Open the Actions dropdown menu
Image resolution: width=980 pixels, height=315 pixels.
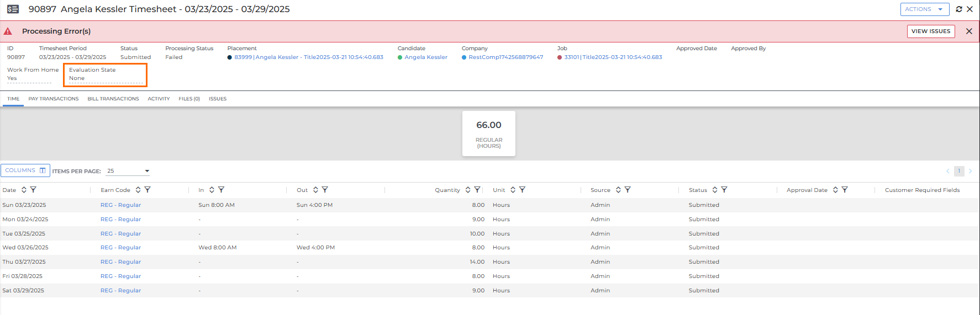924,9
